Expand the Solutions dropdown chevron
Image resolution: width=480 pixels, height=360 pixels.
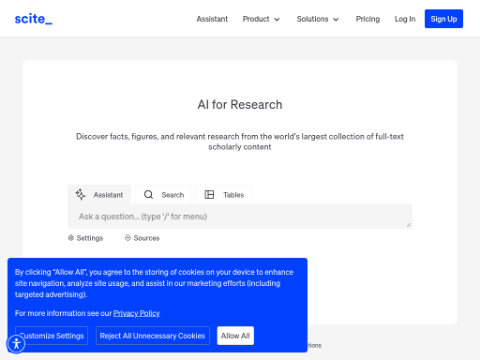point(336,19)
